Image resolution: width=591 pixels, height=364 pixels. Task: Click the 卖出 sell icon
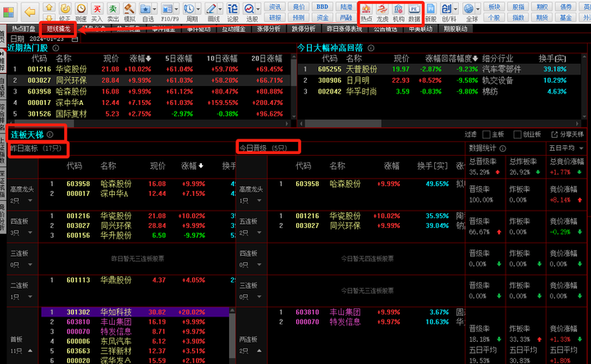point(112,11)
